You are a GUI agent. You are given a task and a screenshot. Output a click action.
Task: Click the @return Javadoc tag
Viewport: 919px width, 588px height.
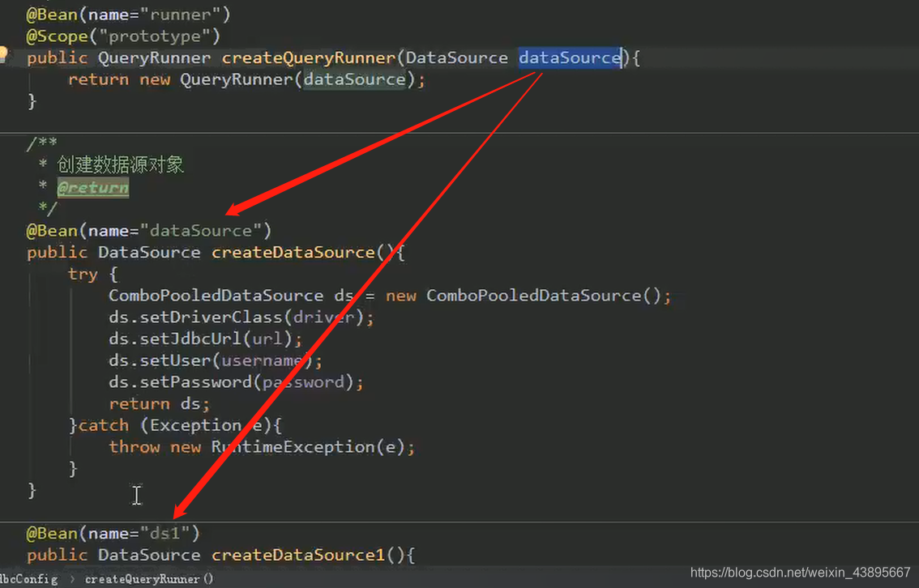pyautogui.click(x=92, y=188)
